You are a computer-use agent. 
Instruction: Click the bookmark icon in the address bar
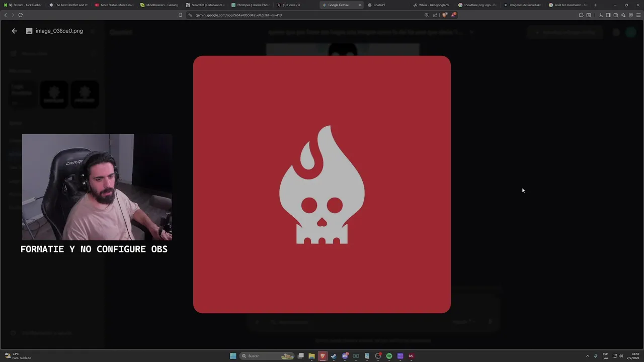pyautogui.click(x=180, y=15)
